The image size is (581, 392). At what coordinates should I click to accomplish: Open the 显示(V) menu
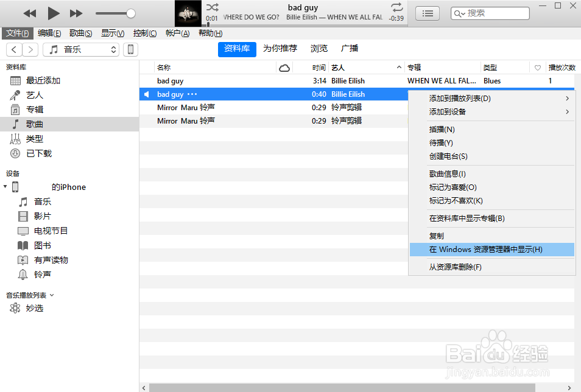[x=113, y=33]
